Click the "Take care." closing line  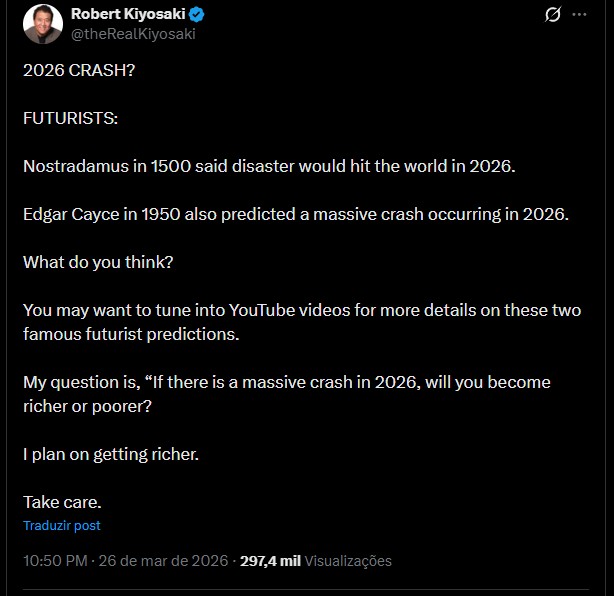[x=62, y=502]
